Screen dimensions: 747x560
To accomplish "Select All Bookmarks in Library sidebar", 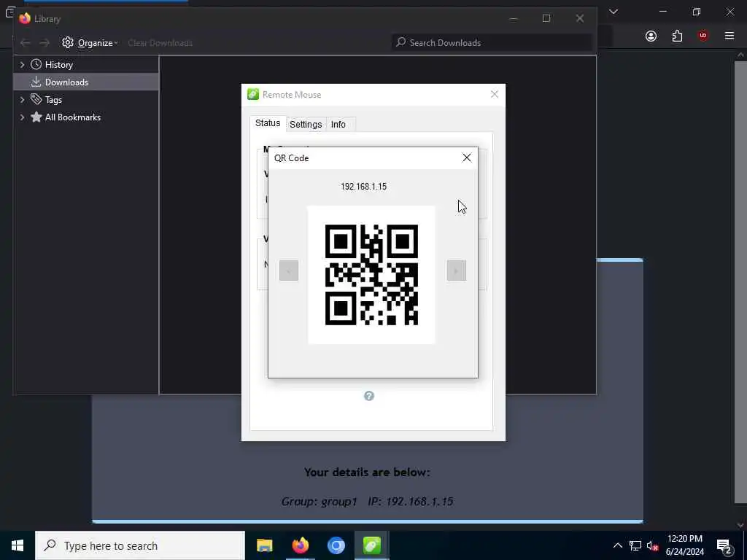I will pyautogui.click(x=86, y=117).
